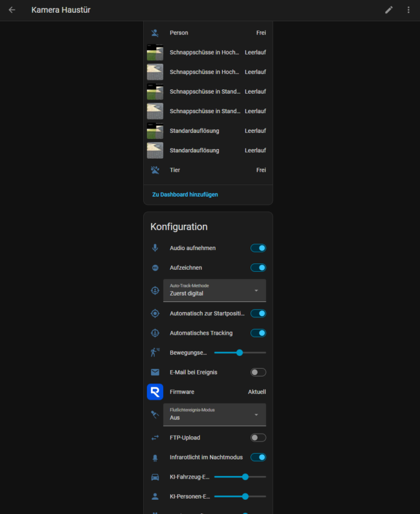This screenshot has width=420, height=514.
Task: Click the Automatisch zur Startposition icon
Action: 155,314
